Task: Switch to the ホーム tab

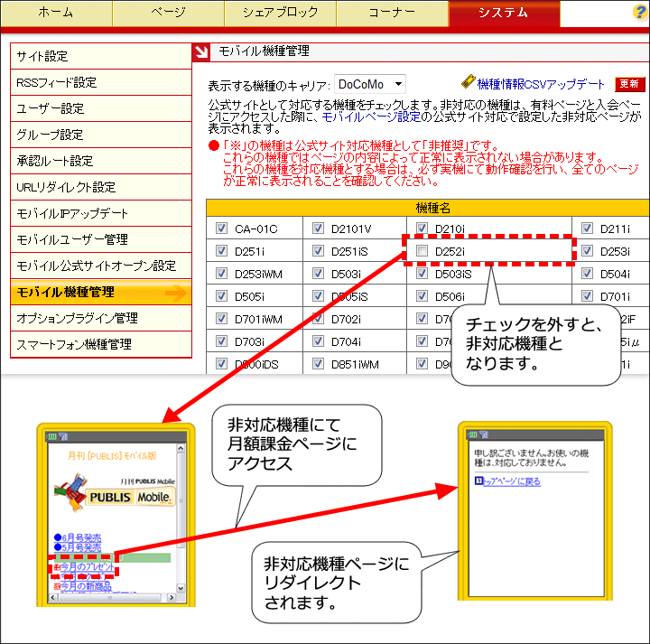Action: [56, 13]
